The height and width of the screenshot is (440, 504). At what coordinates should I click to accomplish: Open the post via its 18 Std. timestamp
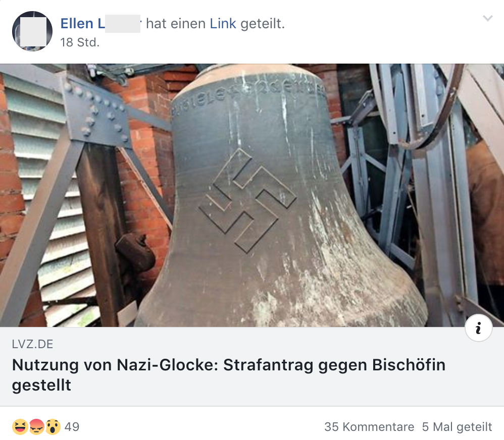pos(80,42)
